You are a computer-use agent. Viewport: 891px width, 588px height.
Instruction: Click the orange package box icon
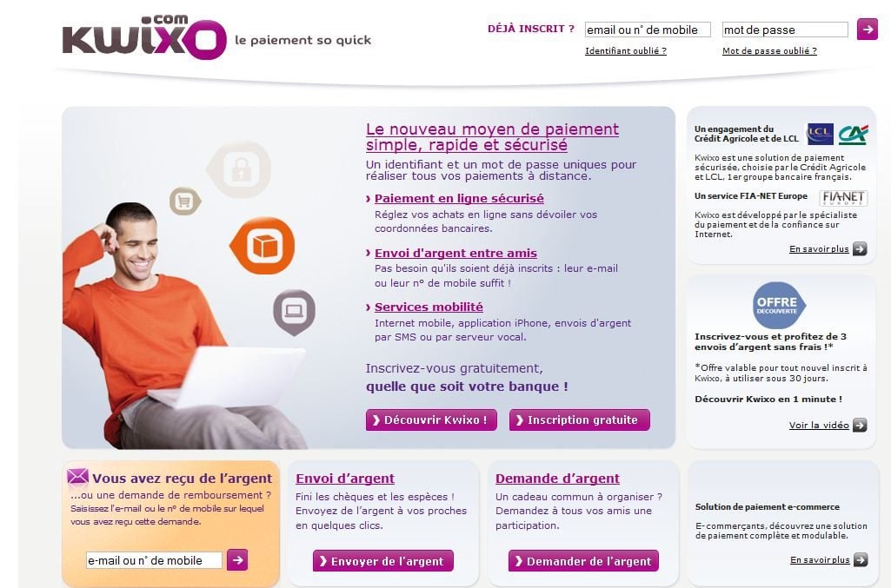263,246
